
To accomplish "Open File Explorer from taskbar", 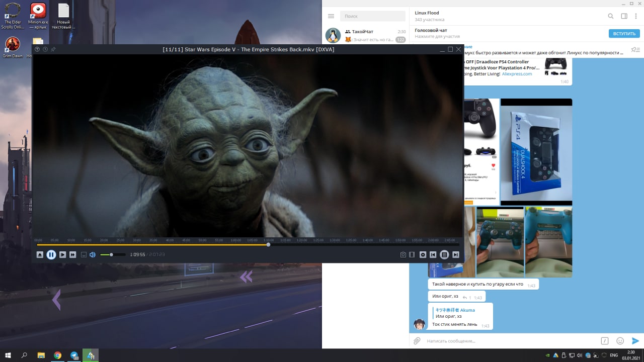I will (41, 355).
